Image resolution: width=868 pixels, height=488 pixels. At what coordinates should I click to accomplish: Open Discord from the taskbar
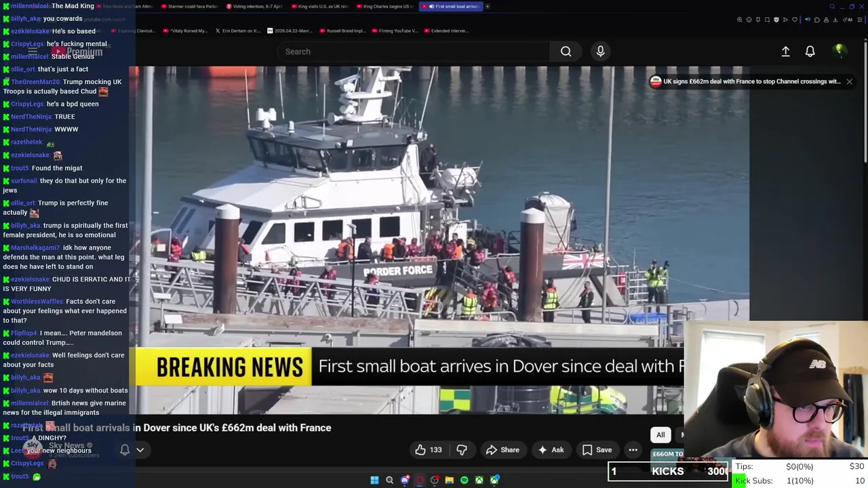(405, 480)
